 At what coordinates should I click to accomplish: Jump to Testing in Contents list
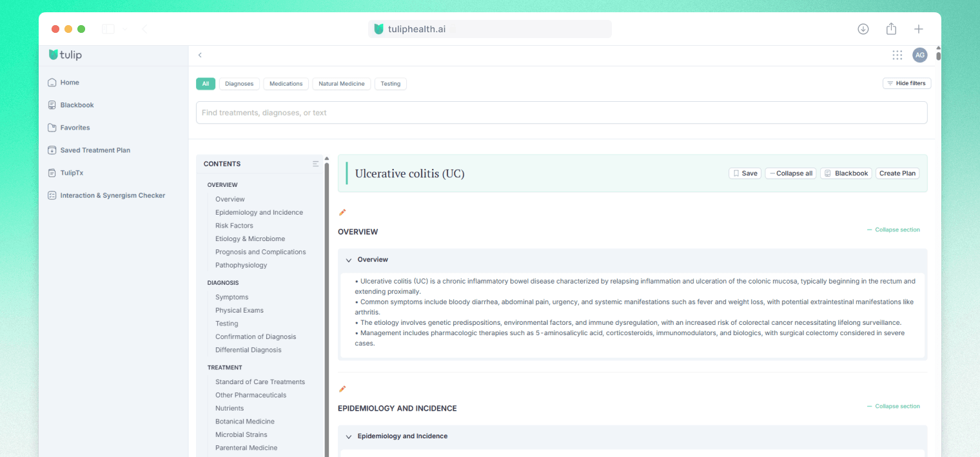(x=227, y=324)
